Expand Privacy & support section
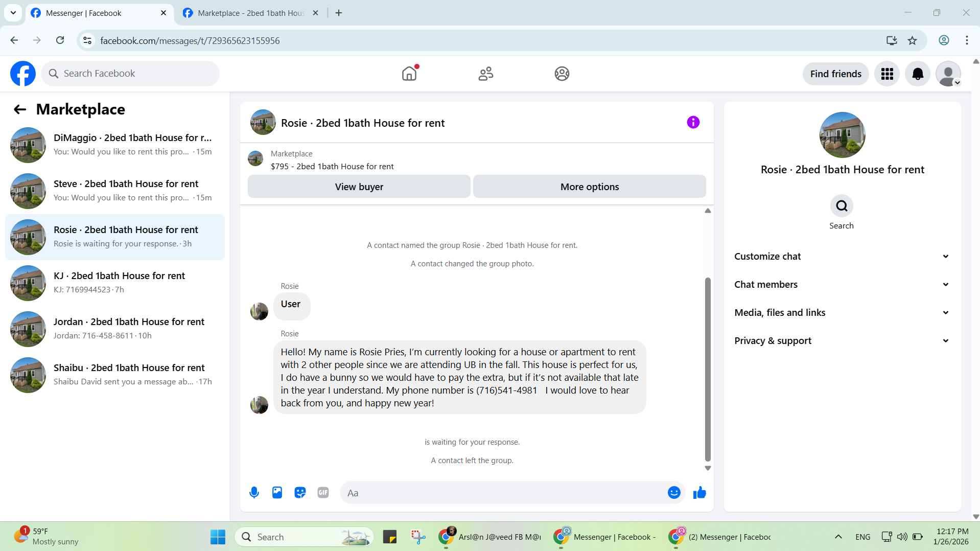This screenshot has height=551, width=980. point(842,341)
